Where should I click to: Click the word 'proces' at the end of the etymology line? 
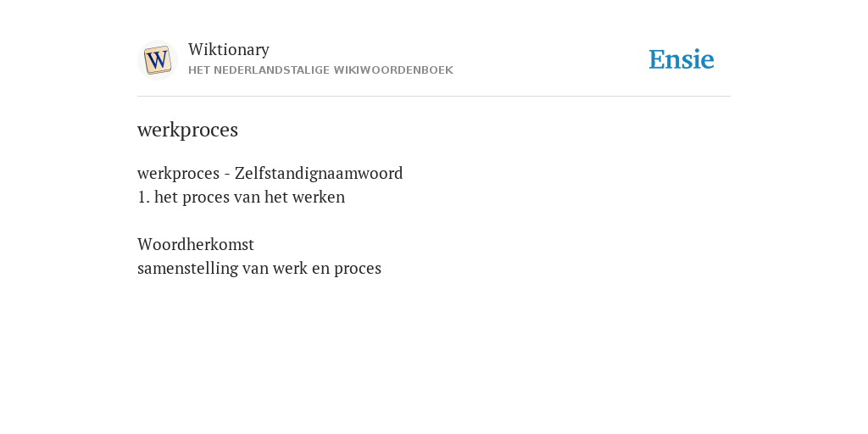pos(358,269)
